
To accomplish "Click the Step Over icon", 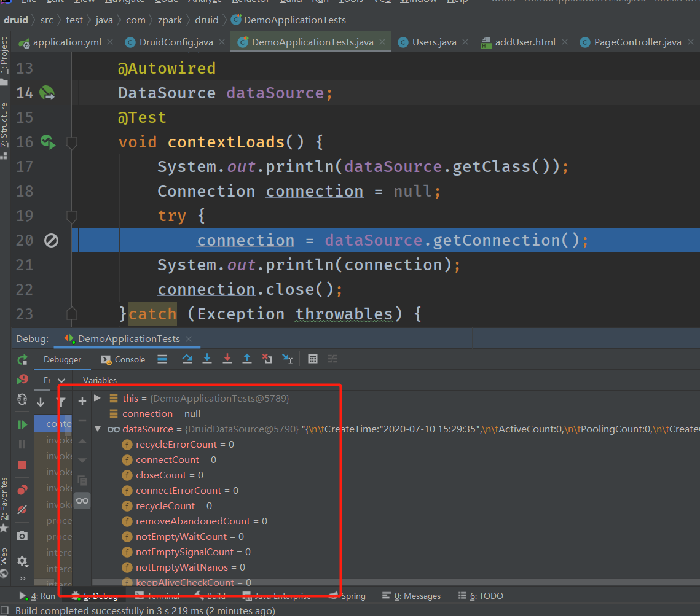I will click(187, 359).
